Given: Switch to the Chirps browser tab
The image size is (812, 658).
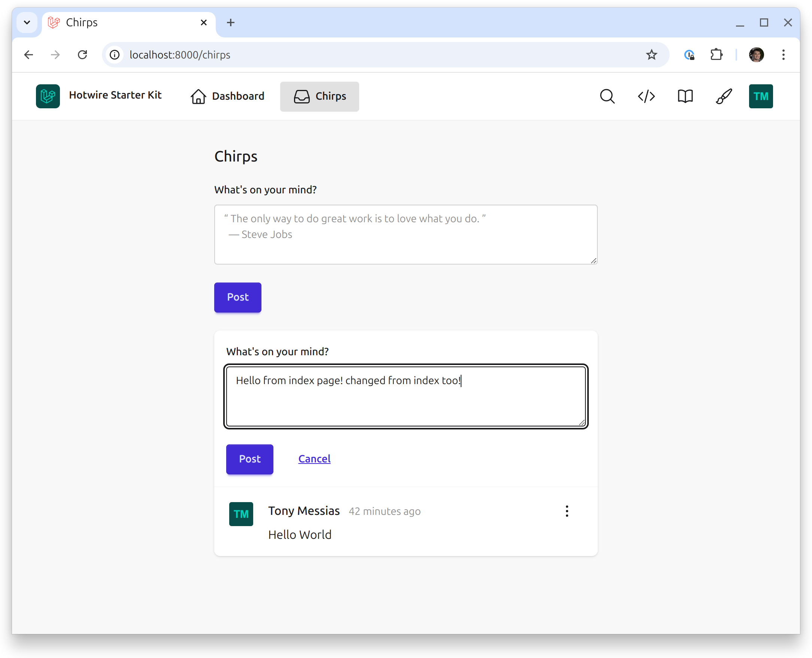Looking at the screenshot, I should click(x=113, y=22).
